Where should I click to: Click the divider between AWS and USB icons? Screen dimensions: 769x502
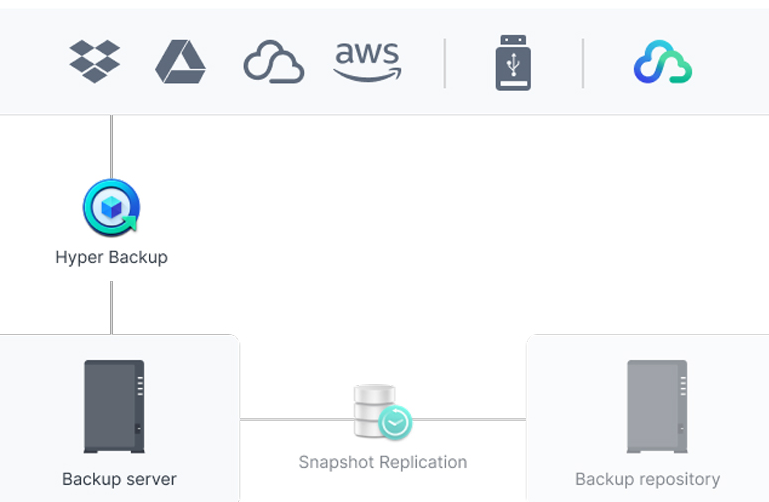click(445, 63)
